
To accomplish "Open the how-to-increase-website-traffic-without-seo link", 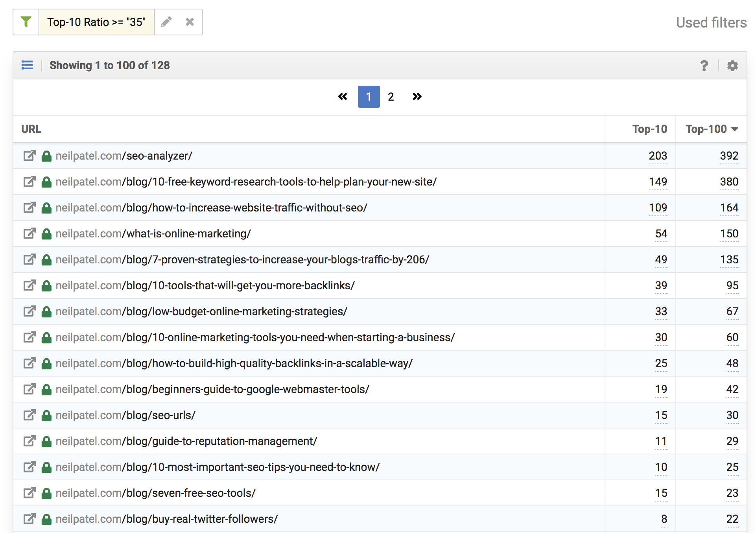I will coord(211,208).
